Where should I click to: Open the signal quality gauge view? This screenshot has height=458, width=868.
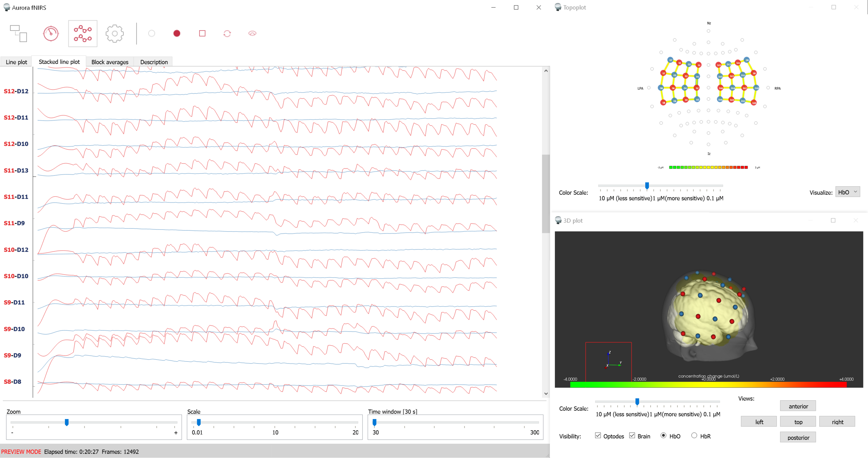[51, 33]
